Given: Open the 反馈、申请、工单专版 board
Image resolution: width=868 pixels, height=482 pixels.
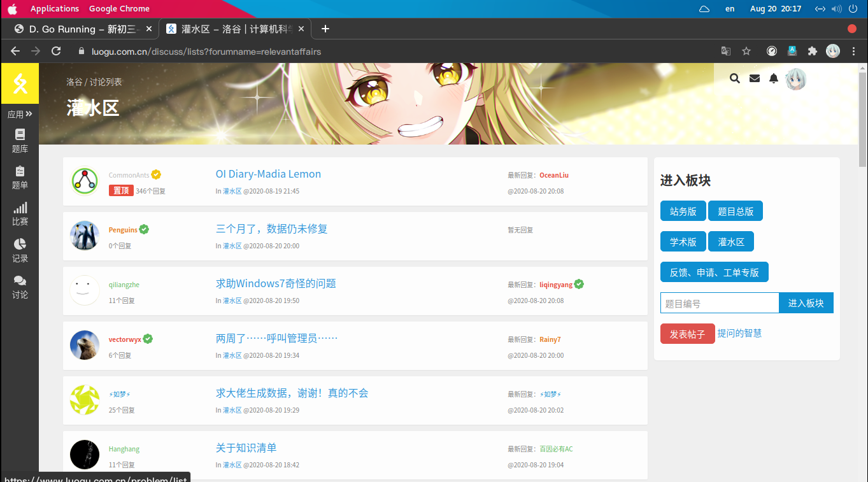Looking at the screenshot, I should pos(715,273).
